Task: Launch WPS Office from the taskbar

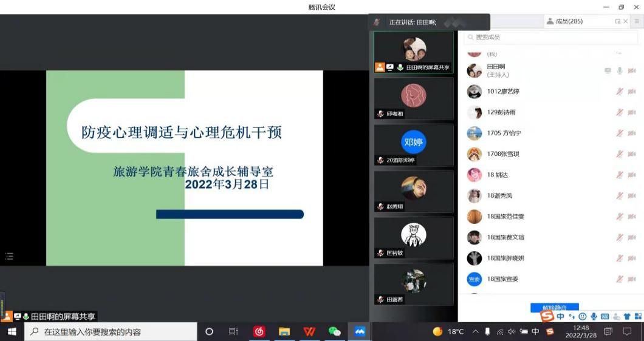Action: [x=309, y=331]
